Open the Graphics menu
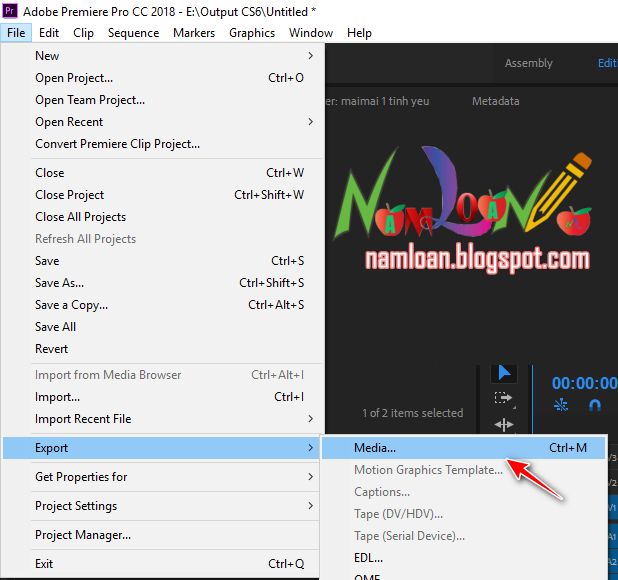This screenshot has height=580, width=618. point(252,33)
